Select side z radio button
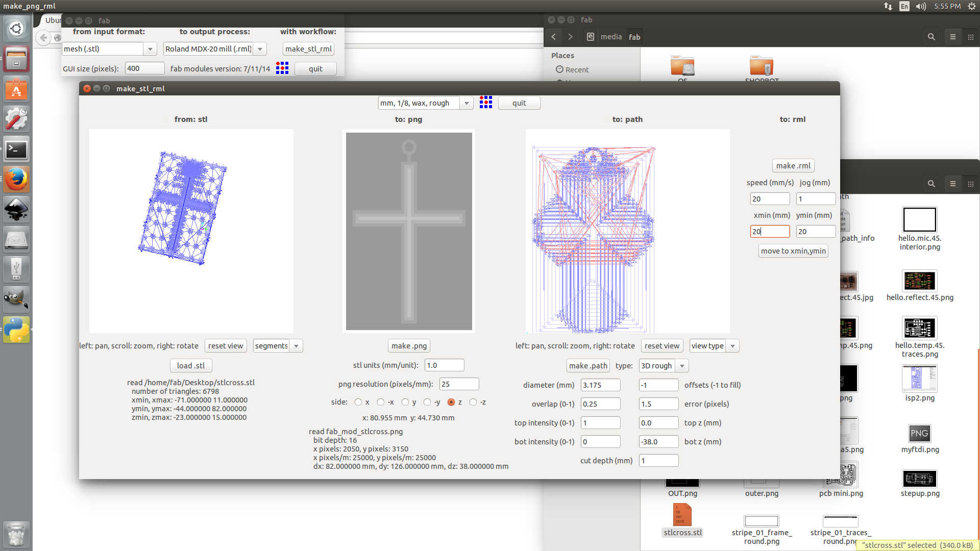The width and height of the screenshot is (980, 551). pyautogui.click(x=451, y=402)
